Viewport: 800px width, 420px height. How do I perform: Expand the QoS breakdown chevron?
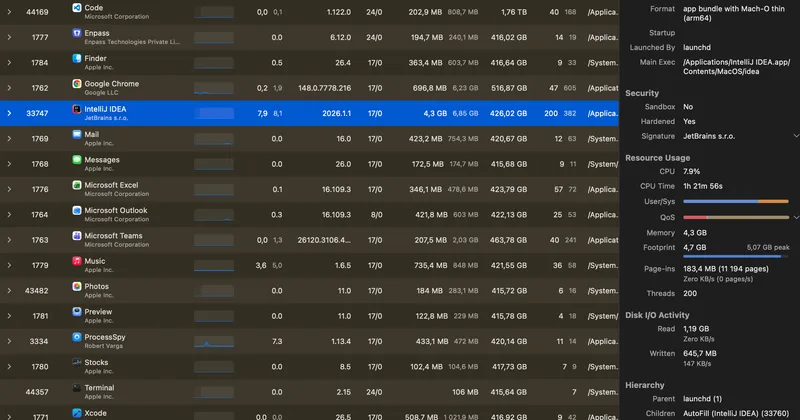coord(795,217)
